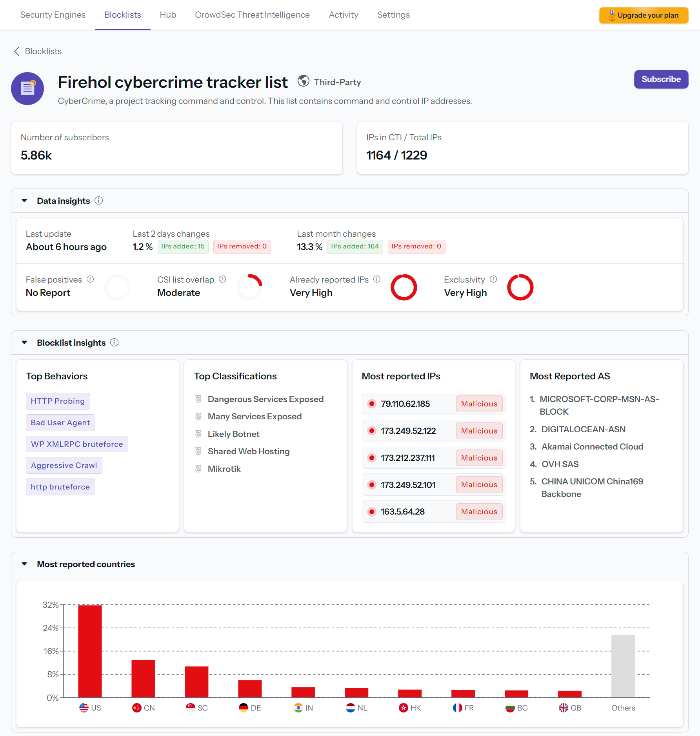Click the Upgrade your plan button
The height and width of the screenshot is (736, 700).
(644, 15)
